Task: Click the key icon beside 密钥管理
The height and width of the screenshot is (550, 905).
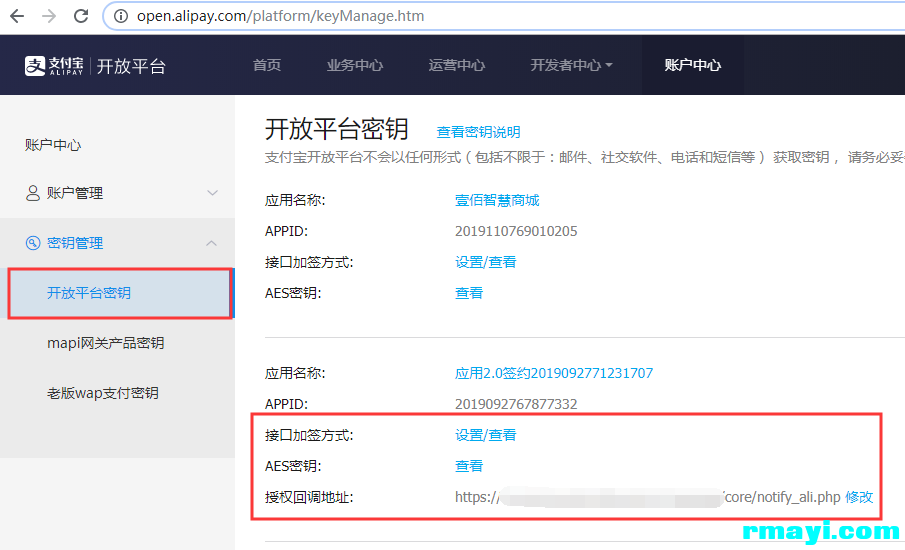Action: [x=33, y=243]
